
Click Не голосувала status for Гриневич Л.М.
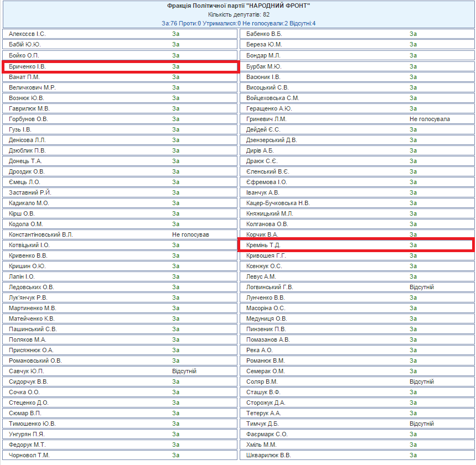point(430,119)
